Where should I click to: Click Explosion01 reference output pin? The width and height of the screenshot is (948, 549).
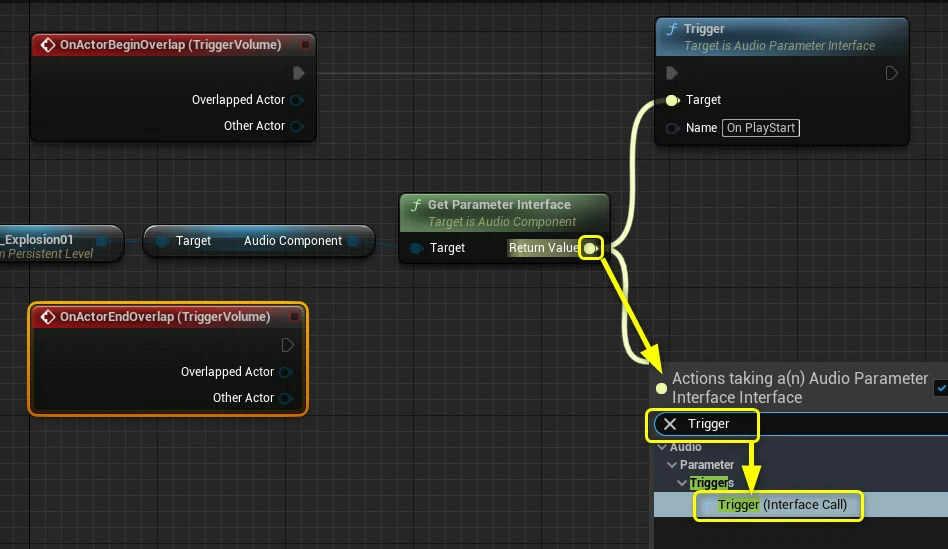click(102, 241)
